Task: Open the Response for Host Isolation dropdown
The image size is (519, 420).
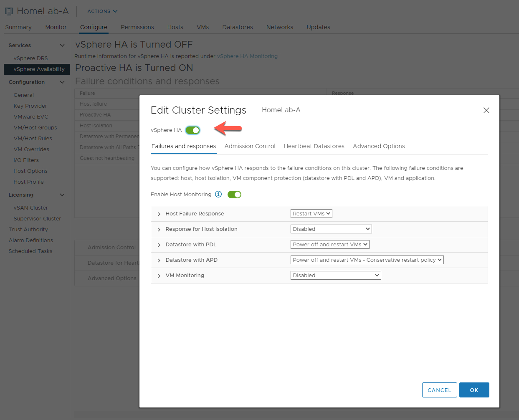Action: pos(331,229)
